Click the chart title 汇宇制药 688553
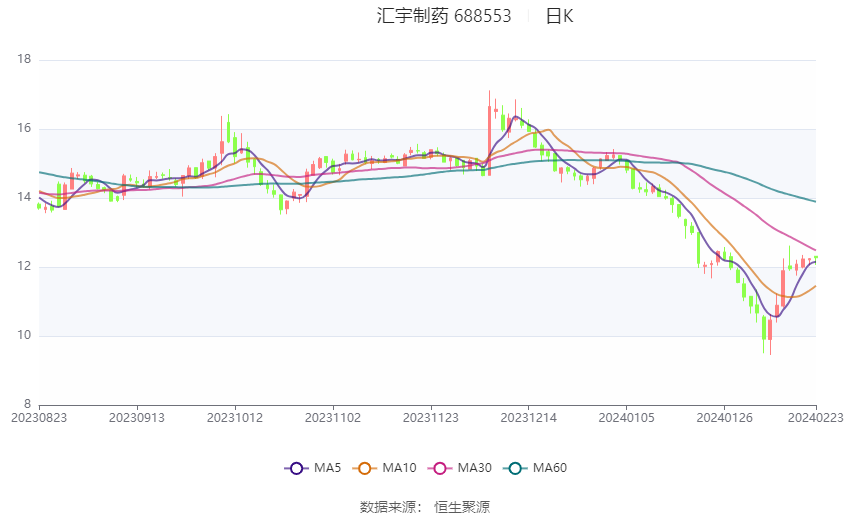 (x=444, y=16)
